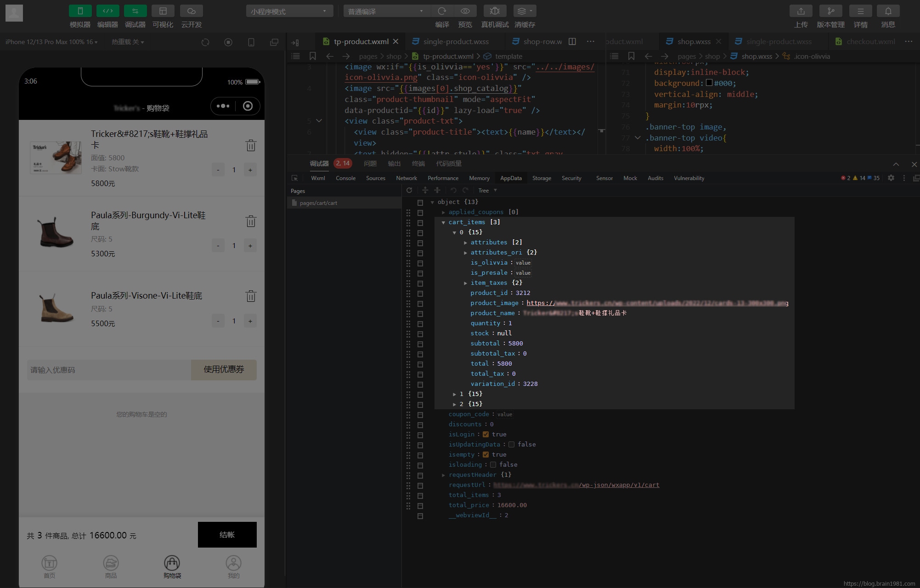The height and width of the screenshot is (588, 920).
Task: Click the row square next to coupon_code
Action: 420,415
